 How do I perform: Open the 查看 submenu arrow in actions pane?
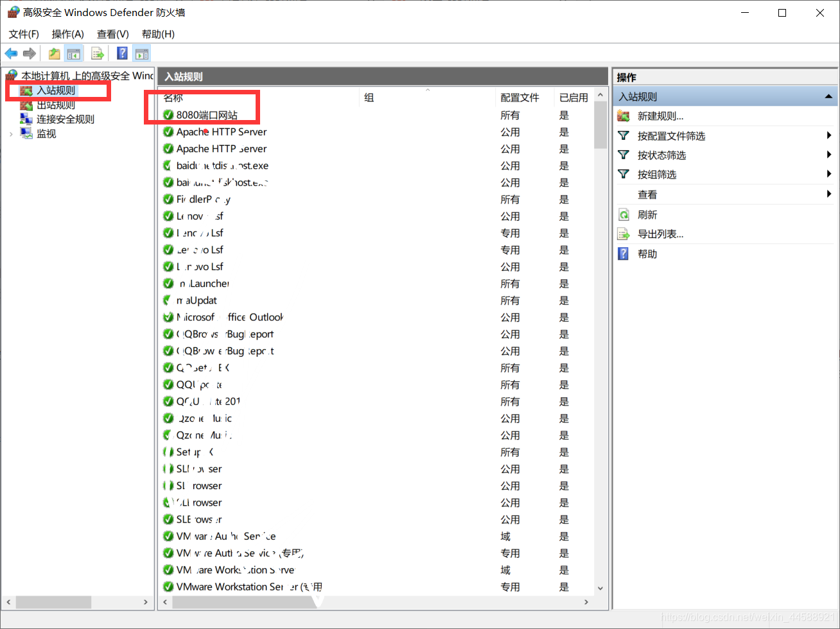pyautogui.click(x=829, y=194)
